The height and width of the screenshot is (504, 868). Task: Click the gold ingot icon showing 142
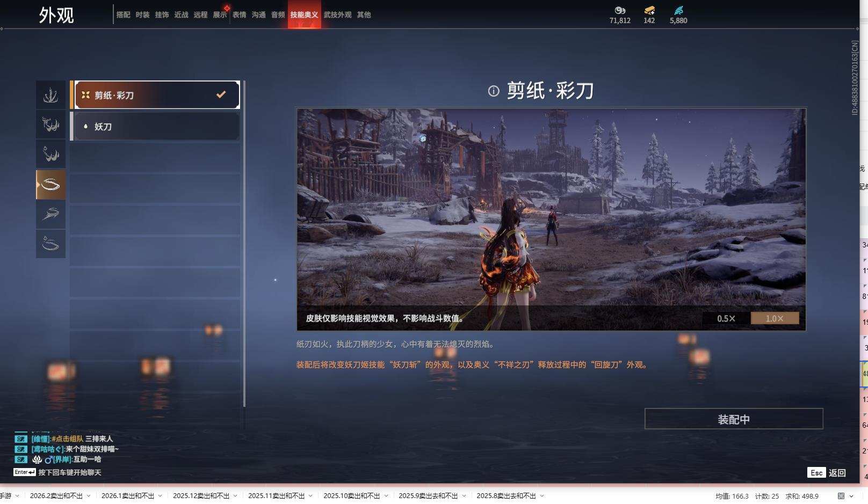(648, 10)
